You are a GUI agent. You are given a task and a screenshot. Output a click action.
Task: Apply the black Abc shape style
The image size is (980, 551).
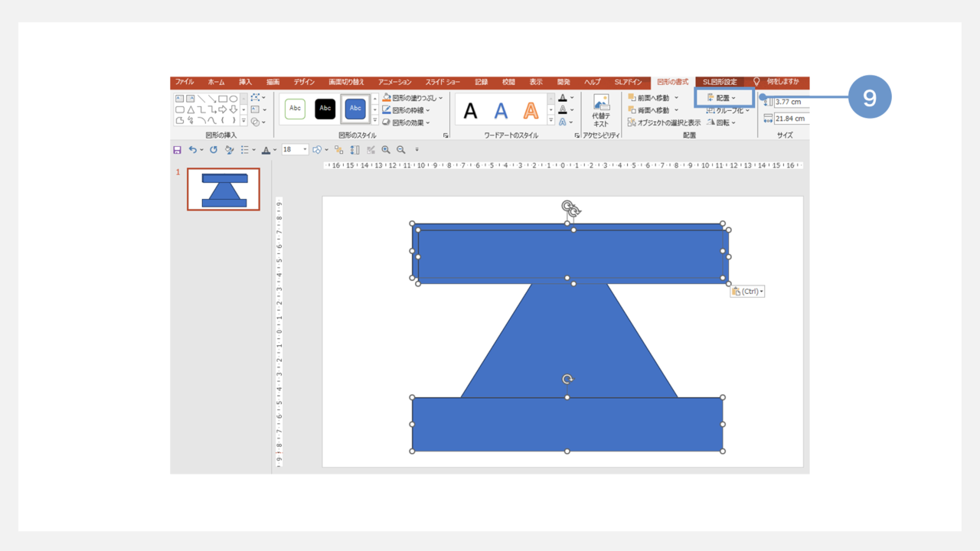pyautogui.click(x=325, y=109)
